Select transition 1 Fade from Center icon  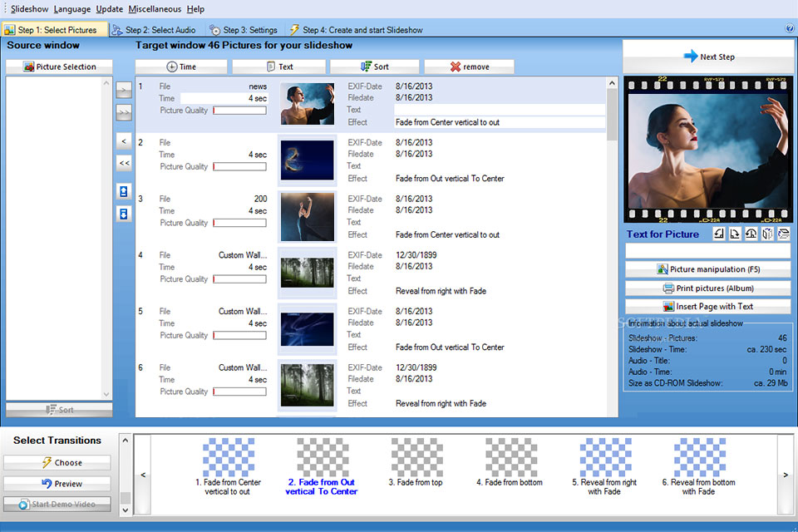click(x=228, y=456)
